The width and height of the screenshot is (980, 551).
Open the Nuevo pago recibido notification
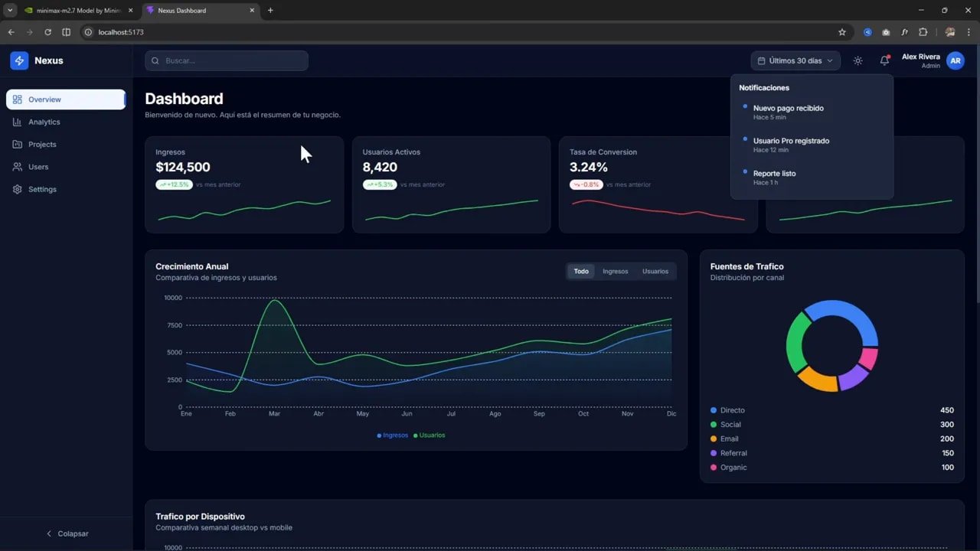[x=812, y=112]
